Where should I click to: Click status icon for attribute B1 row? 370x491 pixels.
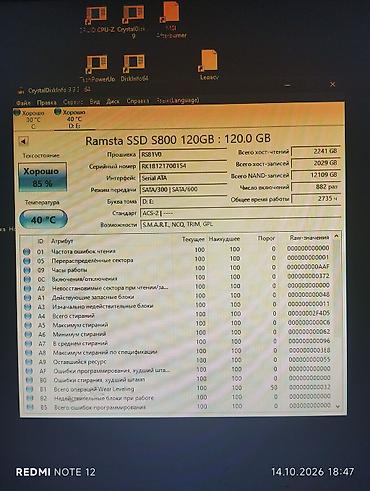30,389
